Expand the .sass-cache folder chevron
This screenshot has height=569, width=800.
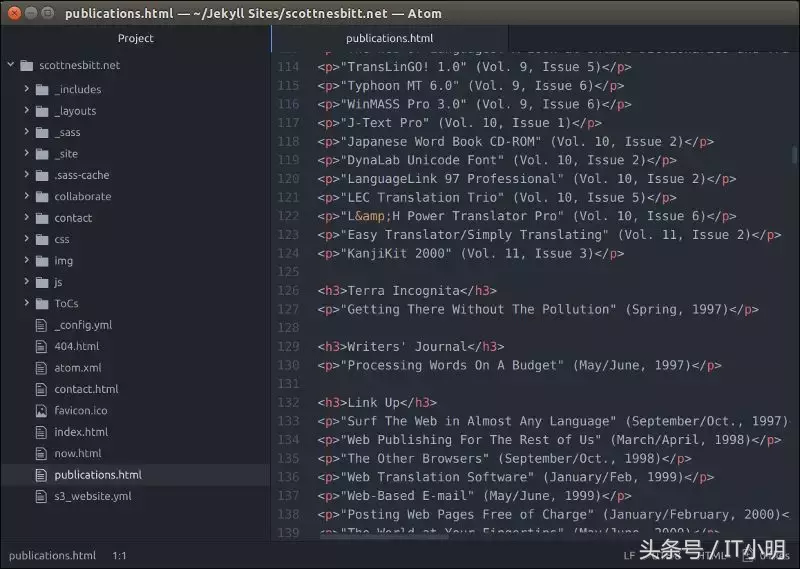coord(27,174)
